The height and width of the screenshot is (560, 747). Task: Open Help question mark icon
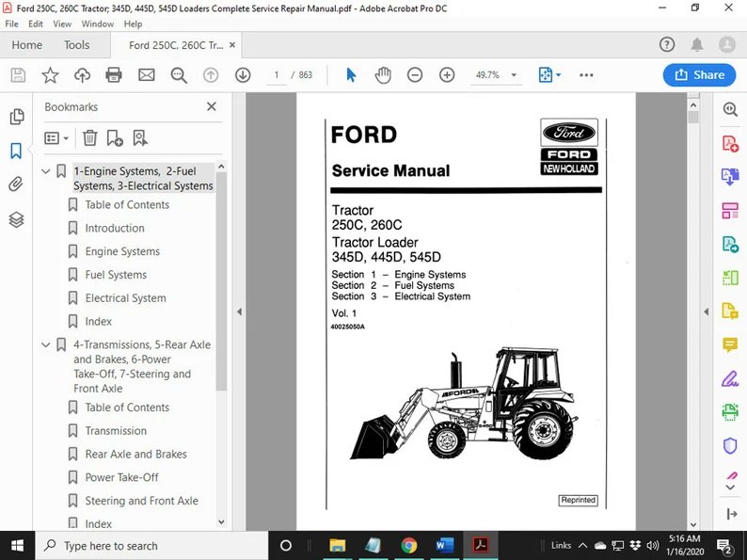(x=667, y=45)
